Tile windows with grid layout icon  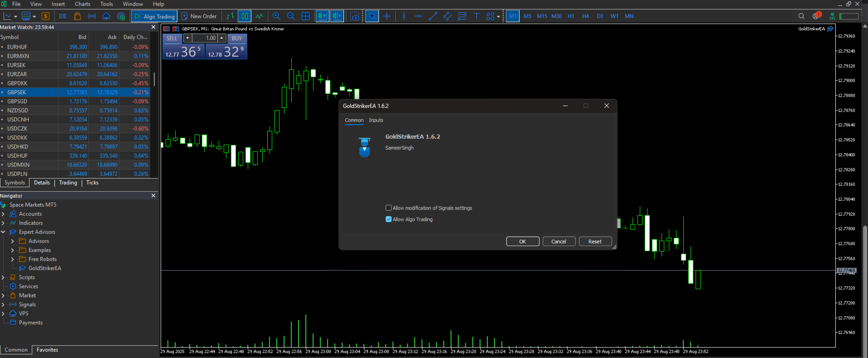(306, 16)
